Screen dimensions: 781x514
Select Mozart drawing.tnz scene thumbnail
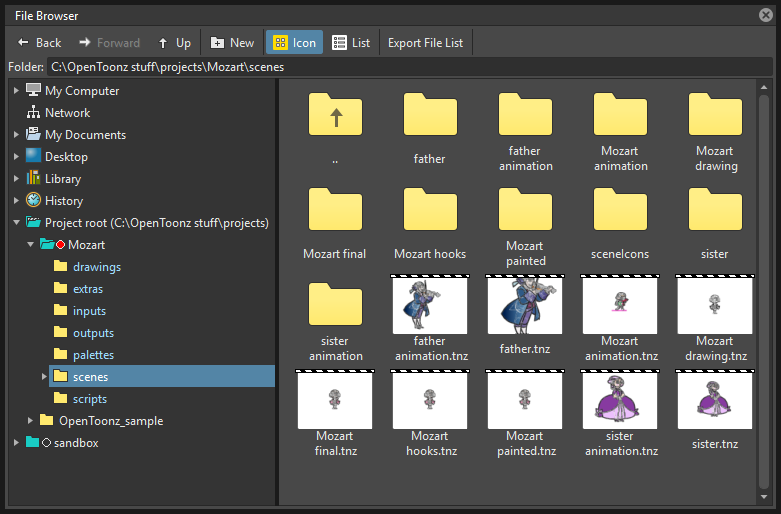tap(715, 304)
